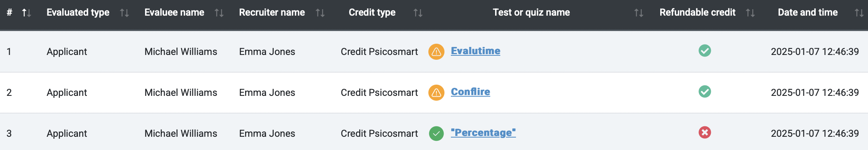Open the Evalutime test link
Image resolution: width=868 pixels, height=150 pixels.
[475, 51]
